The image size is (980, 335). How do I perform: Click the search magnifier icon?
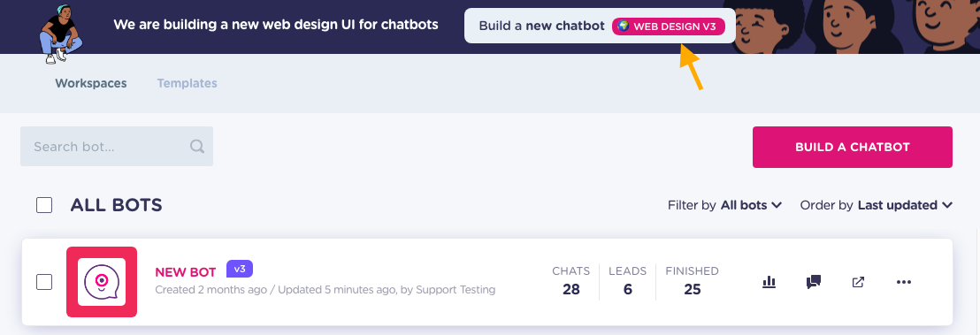[197, 146]
